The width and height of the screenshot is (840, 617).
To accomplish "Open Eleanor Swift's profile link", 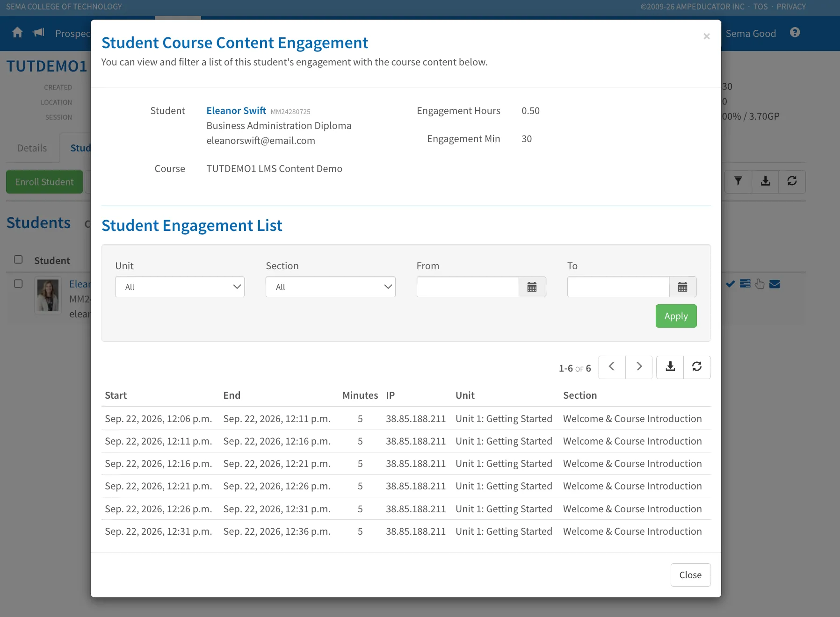I will (236, 111).
